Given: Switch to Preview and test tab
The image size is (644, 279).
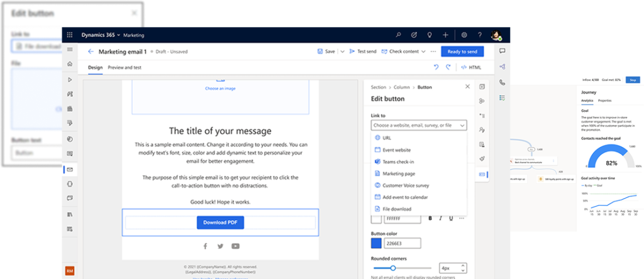Looking at the screenshot, I should click(x=125, y=67).
